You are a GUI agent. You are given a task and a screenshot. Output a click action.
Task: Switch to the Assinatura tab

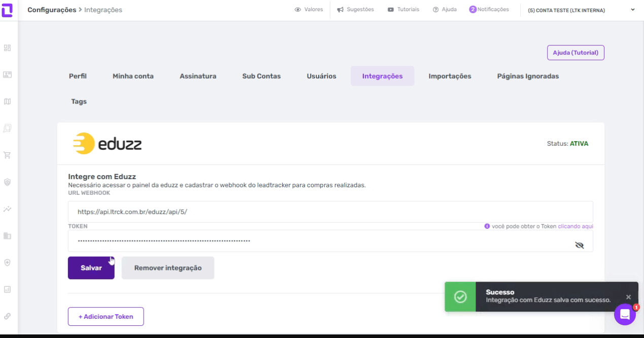(198, 76)
